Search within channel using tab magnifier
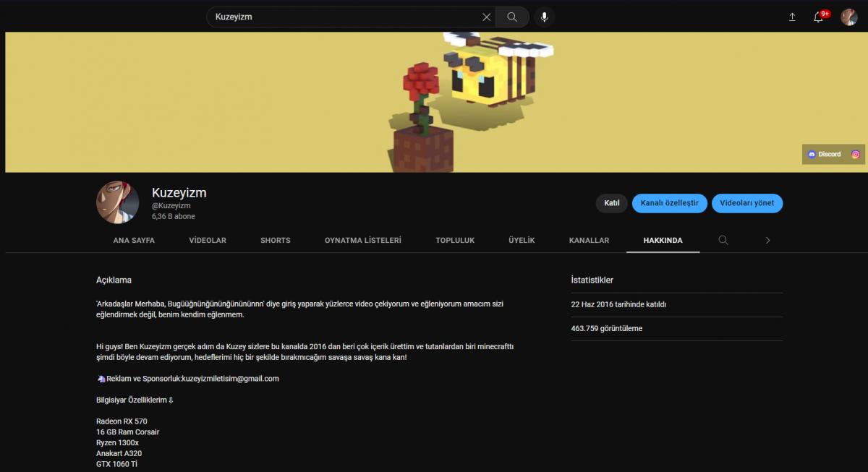This screenshot has width=868, height=472. pos(723,240)
